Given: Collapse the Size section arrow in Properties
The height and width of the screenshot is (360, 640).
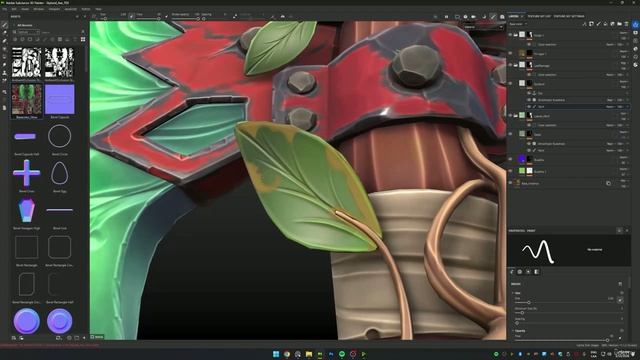Looking at the screenshot, I should (513, 293).
